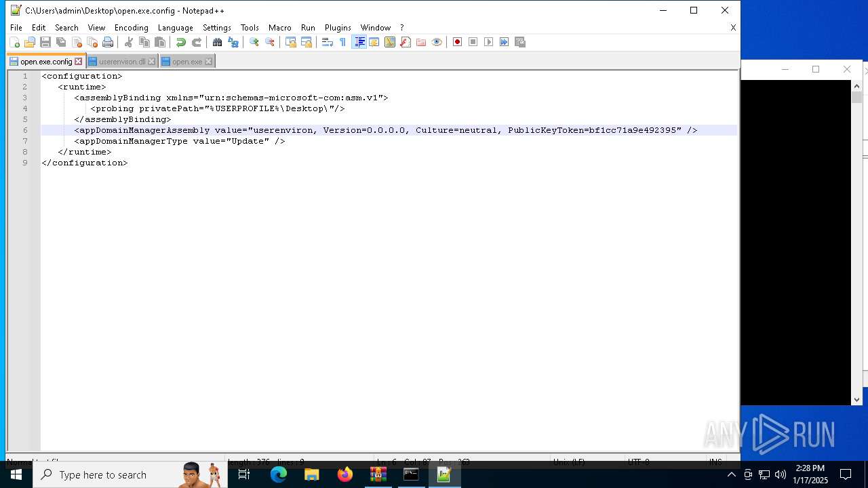Open Microsoft Edge from taskbar

pyautogui.click(x=279, y=474)
